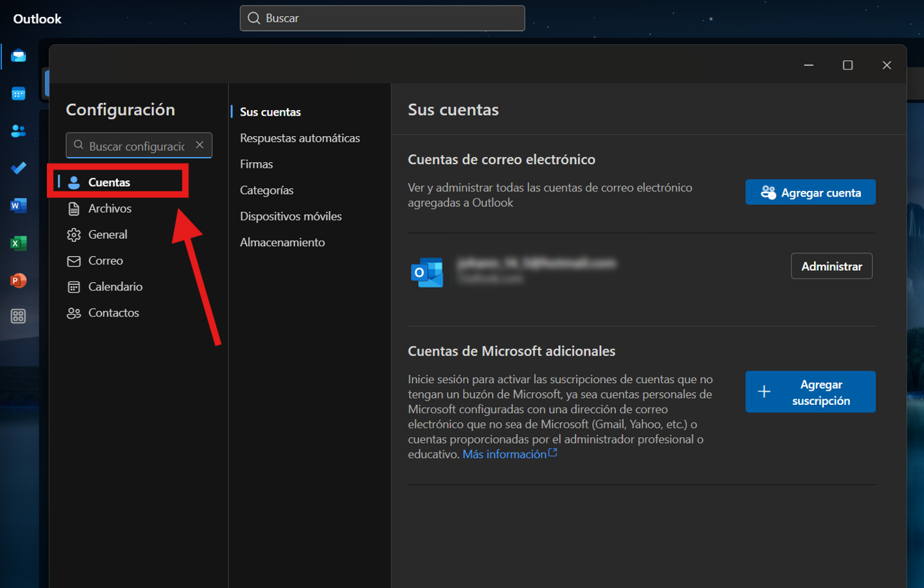
Task: Go to General settings category
Action: 107,234
